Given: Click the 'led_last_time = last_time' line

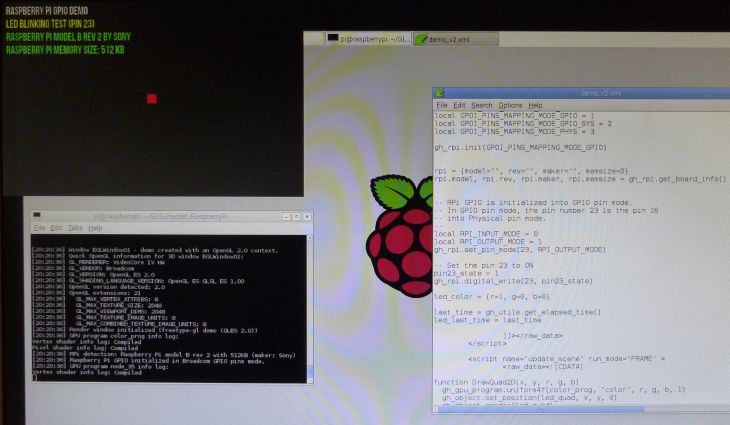Looking at the screenshot, I should click(487, 320).
